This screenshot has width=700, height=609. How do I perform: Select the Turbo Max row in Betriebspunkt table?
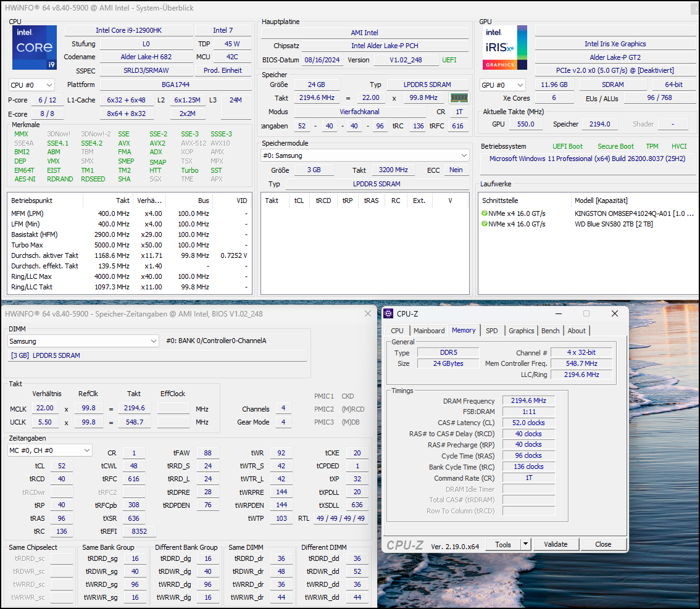pos(130,245)
